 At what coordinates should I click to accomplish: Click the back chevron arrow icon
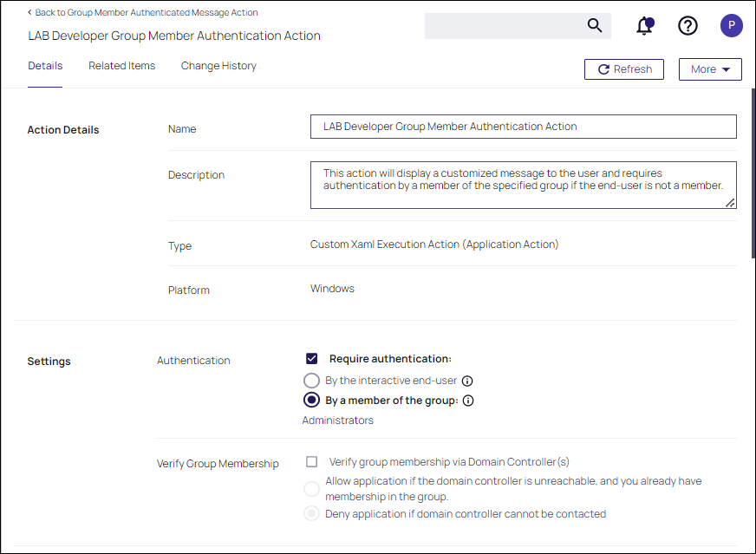click(x=29, y=12)
